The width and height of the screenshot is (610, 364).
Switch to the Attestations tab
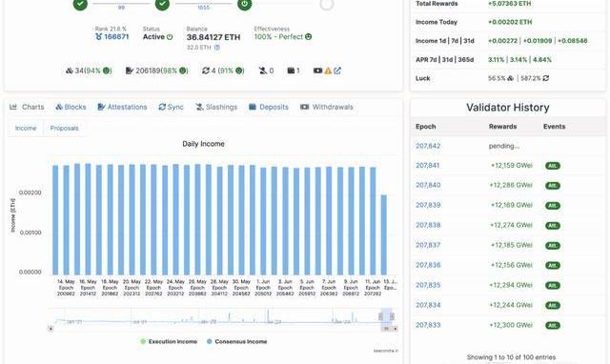pyautogui.click(x=122, y=107)
